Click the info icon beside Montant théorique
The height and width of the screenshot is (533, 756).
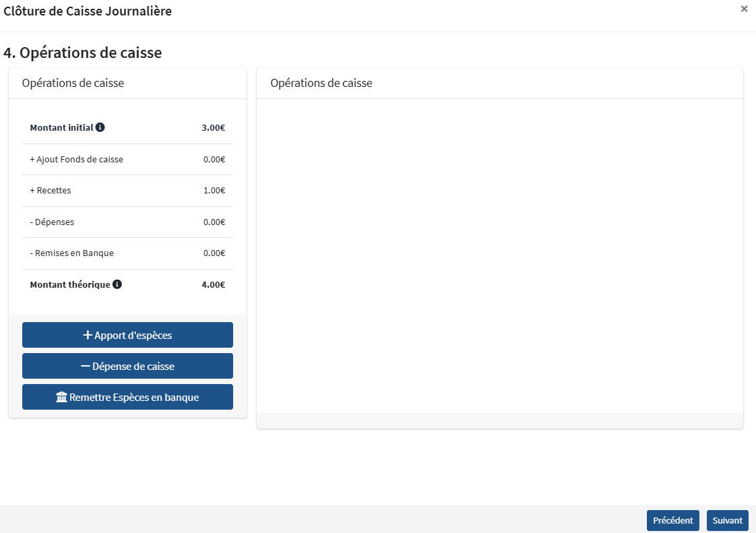[117, 284]
